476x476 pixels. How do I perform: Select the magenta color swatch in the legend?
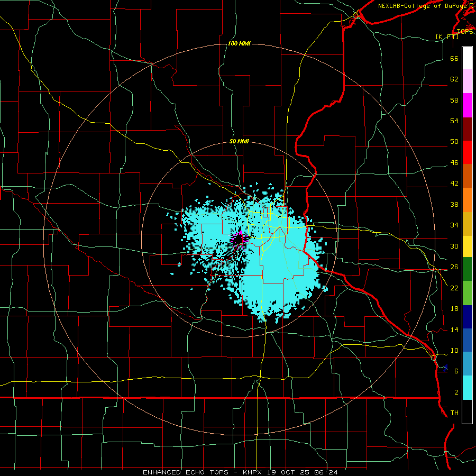point(467,105)
